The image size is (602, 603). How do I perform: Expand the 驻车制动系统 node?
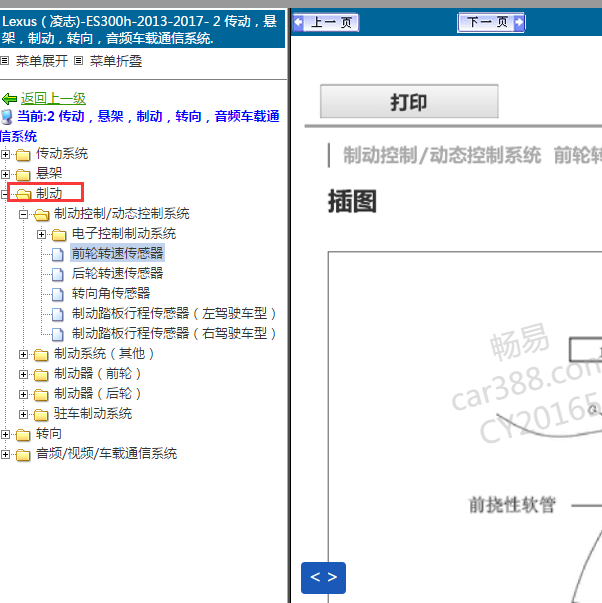(x=23, y=414)
